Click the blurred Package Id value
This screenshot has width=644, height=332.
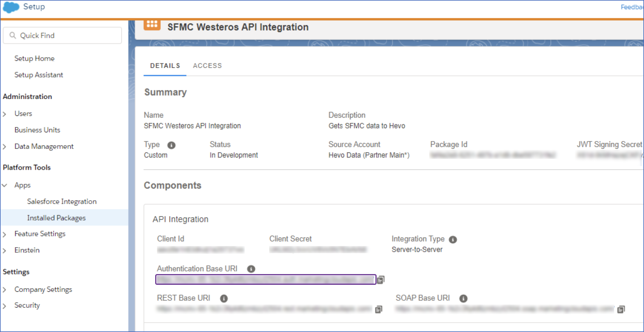point(493,155)
